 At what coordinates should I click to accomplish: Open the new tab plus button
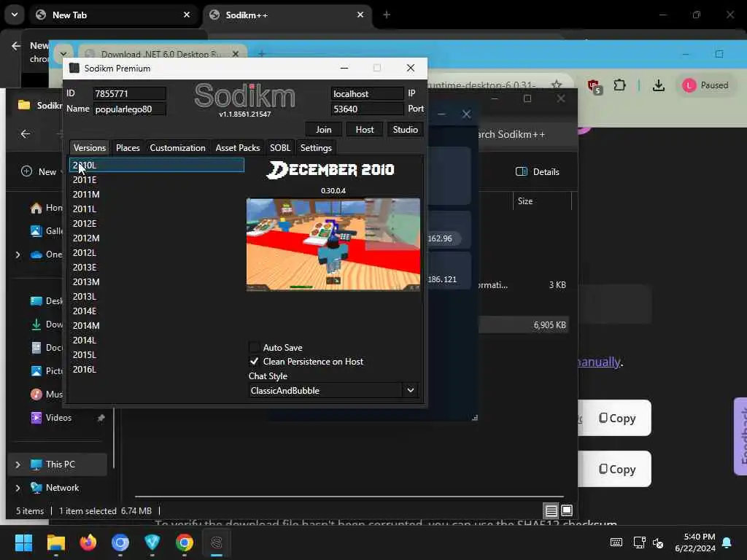tap(387, 15)
